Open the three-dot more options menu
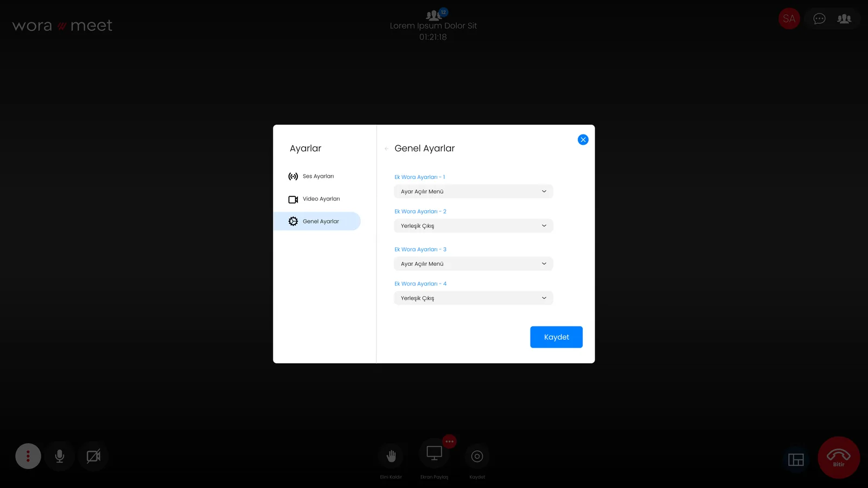This screenshot has height=488, width=868. tap(28, 456)
